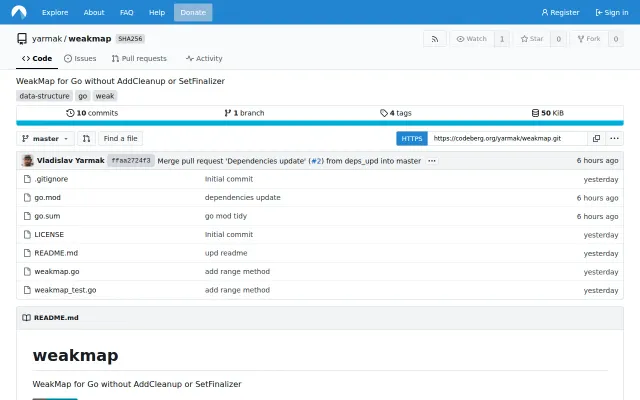Click the Donate button
This screenshot has height=400, width=640.
click(x=193, y=12)
